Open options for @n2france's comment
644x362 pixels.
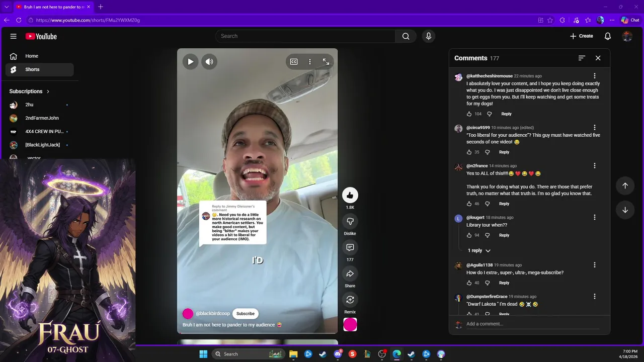(x=594, y=166)
